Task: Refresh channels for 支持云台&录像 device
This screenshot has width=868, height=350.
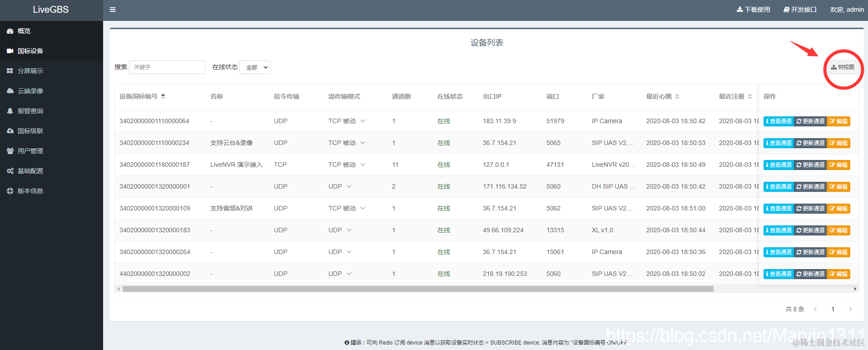Action: pos(810,143)
